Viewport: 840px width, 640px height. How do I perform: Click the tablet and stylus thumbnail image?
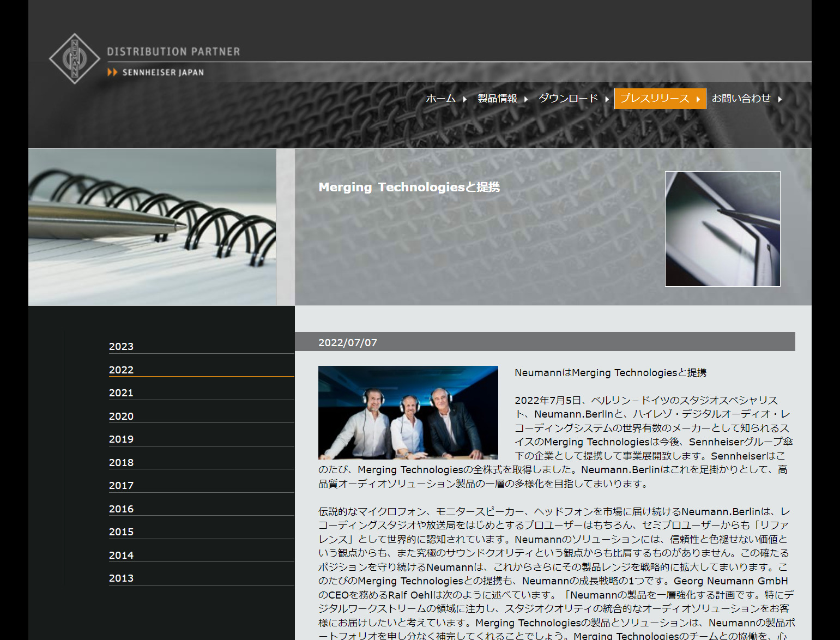(x=723, y=229)
